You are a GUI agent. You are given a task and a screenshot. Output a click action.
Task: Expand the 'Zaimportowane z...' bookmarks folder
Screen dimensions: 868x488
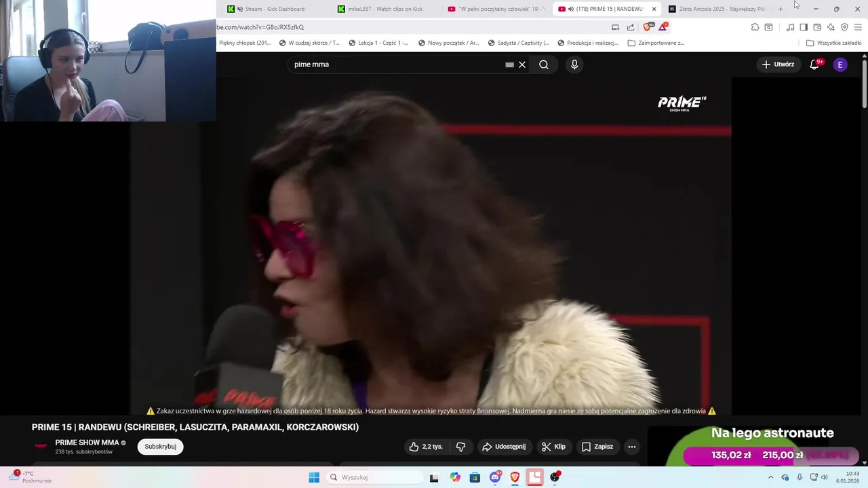656,43
